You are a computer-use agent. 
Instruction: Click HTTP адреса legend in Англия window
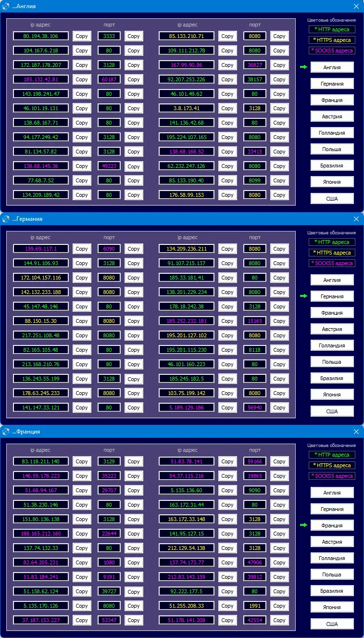332,29
